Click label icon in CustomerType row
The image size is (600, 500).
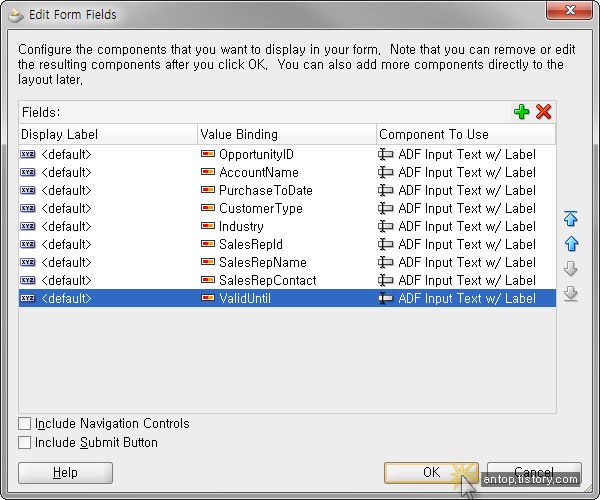tap(28, 208)
